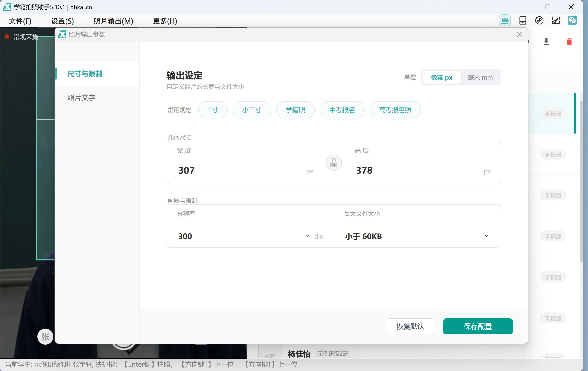Screen dimensions: 588x371
Task: Select the 尺寸与限制 side tab
Action: click(x=97, y=74)
